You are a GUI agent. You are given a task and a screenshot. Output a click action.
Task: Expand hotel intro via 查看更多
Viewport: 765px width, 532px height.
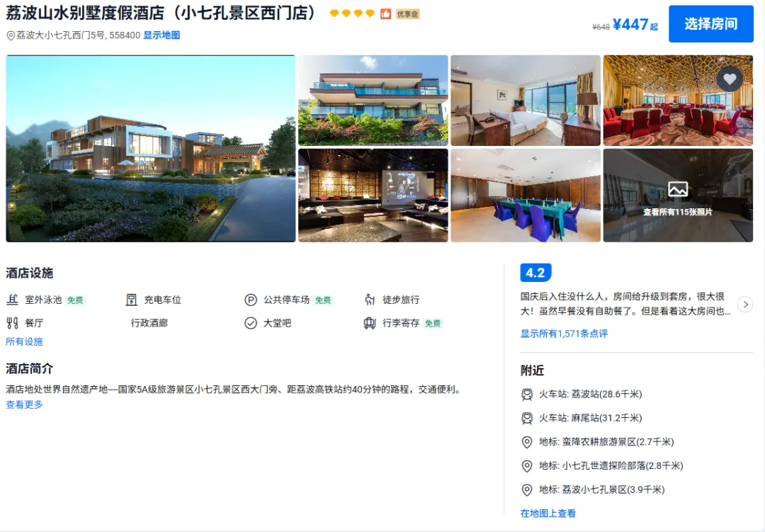click(x=24, y=404)
